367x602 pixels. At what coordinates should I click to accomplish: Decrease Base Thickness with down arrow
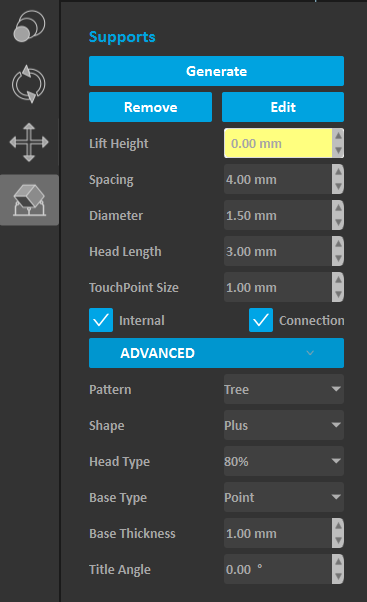coord(338,541)
